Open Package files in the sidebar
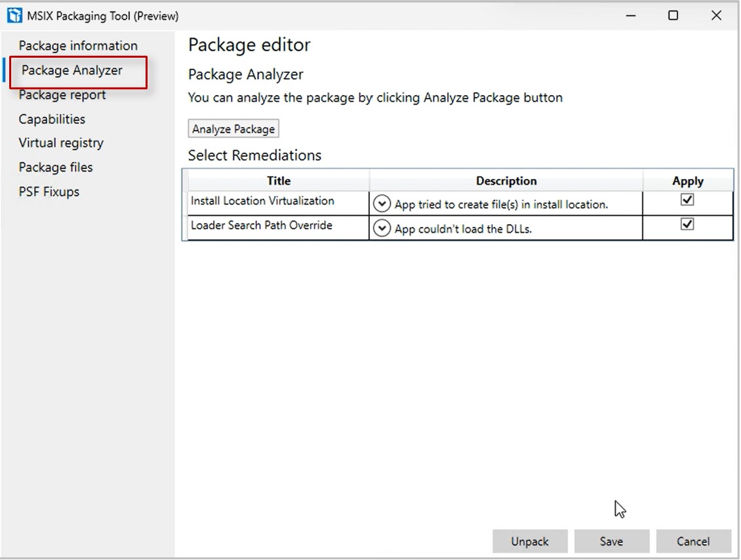Image resolution: width=741 pixels, height=560 pixels. tap(56, 167)
